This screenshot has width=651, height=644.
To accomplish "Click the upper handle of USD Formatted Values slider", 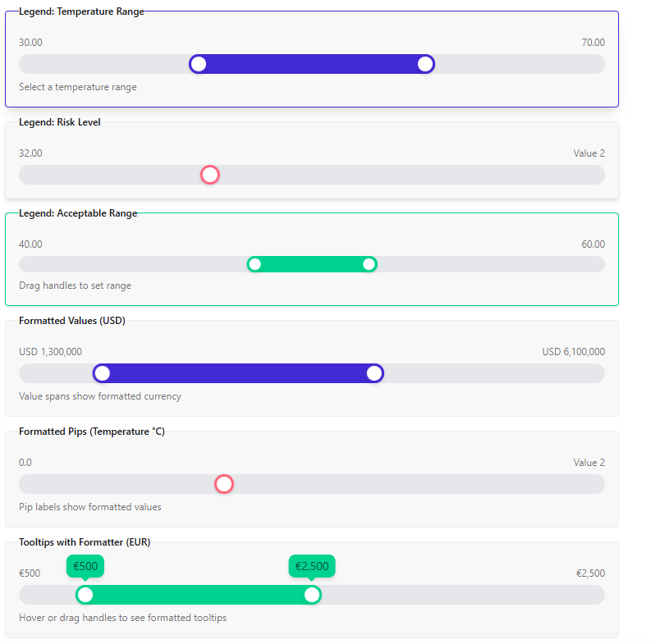I will tap(374, 373).
